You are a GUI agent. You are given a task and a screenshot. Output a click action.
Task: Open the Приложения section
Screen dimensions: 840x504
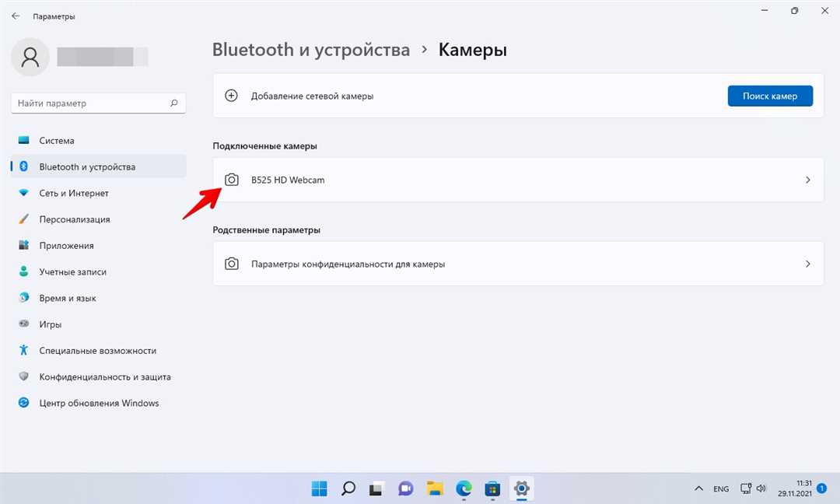pyautogui.click(x=70, y=245)
